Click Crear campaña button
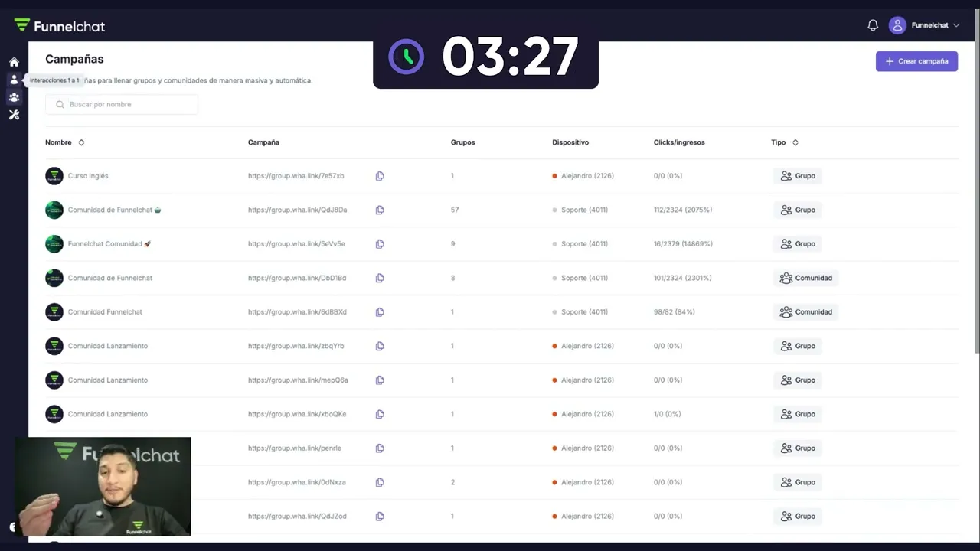 click(x=916, y=61)
